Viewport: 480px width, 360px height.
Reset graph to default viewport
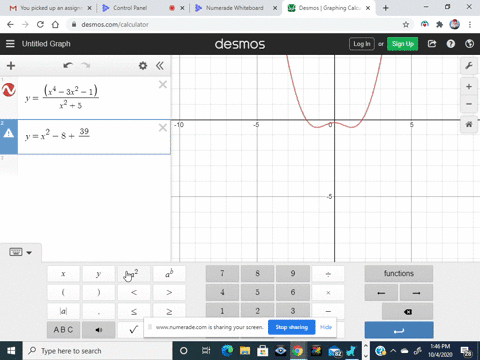469,124
